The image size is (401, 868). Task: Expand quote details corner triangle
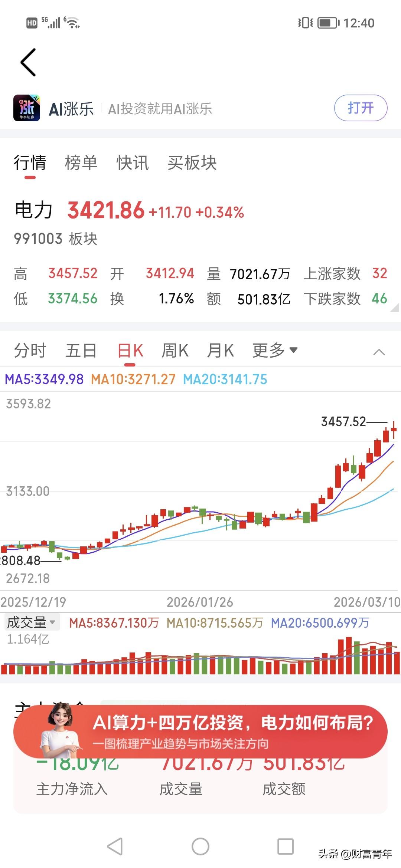point(394,307)
